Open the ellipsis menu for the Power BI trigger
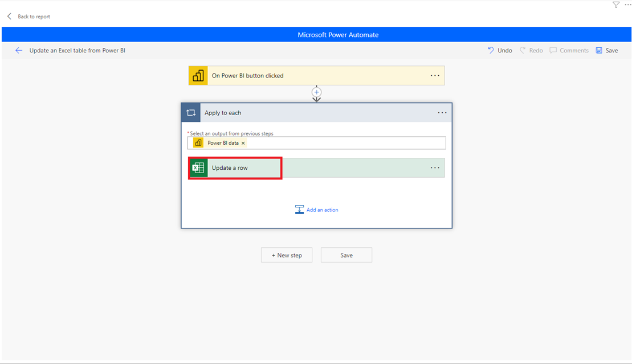 coord(435,75)
